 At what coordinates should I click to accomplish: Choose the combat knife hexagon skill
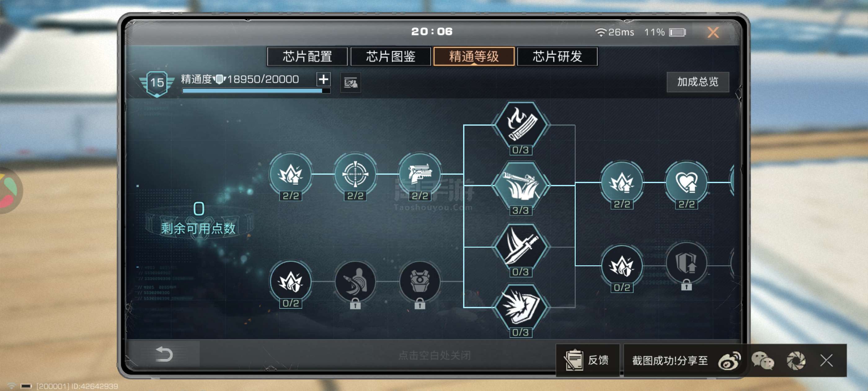point(520,247)
